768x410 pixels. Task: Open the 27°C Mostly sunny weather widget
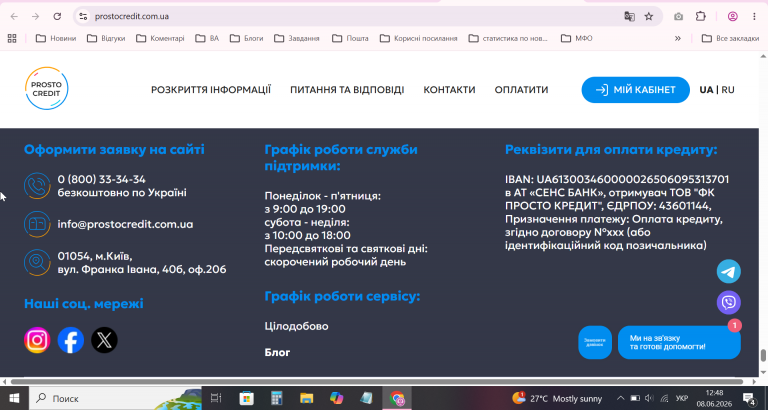557,398
